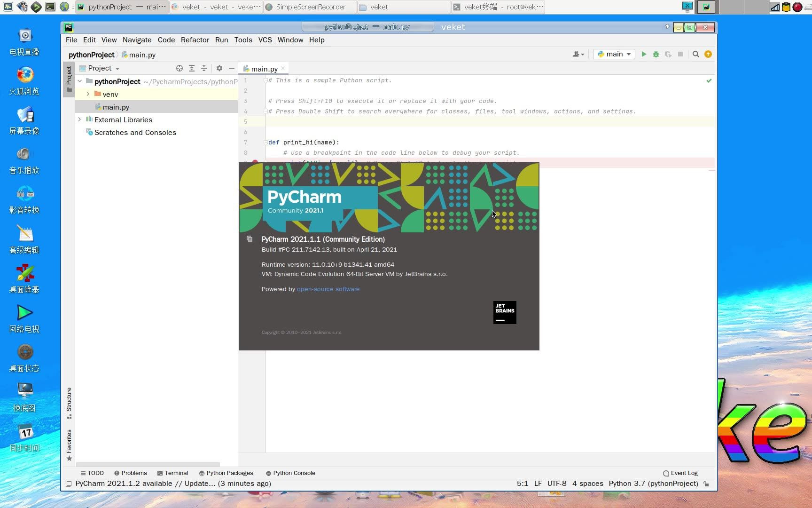Viewport: 812px width, 508px height.
Task: Switch to veket终端 taskbar window
Action: pyautogui.click(x=498, y=7)
